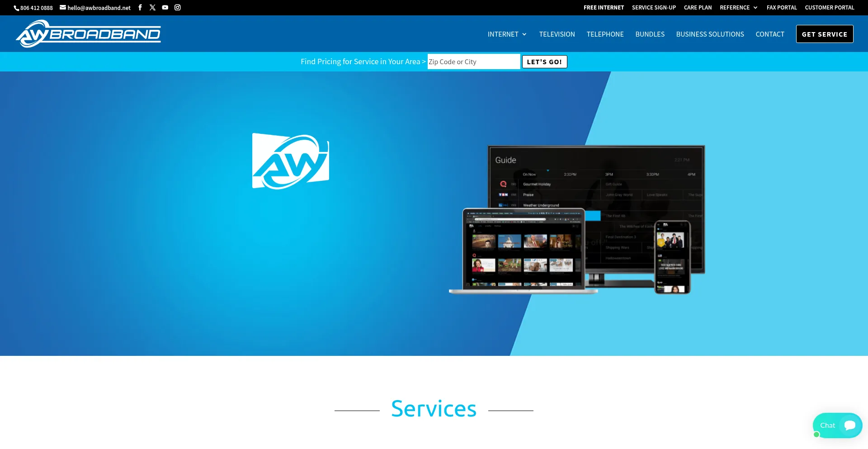The width and height of the screenshot is (868, 449).
Task: Click the TV guide devices image
Action: [577, 220]
